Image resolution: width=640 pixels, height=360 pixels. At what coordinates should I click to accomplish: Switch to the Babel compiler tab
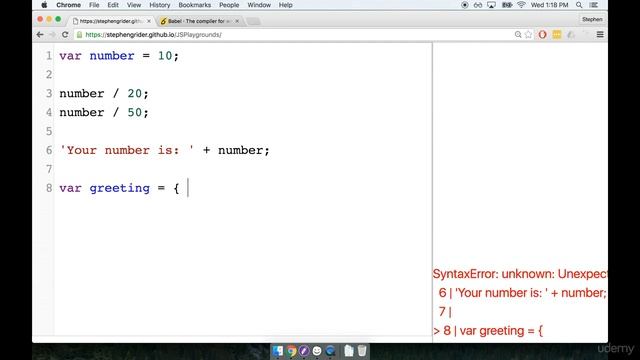199,21
